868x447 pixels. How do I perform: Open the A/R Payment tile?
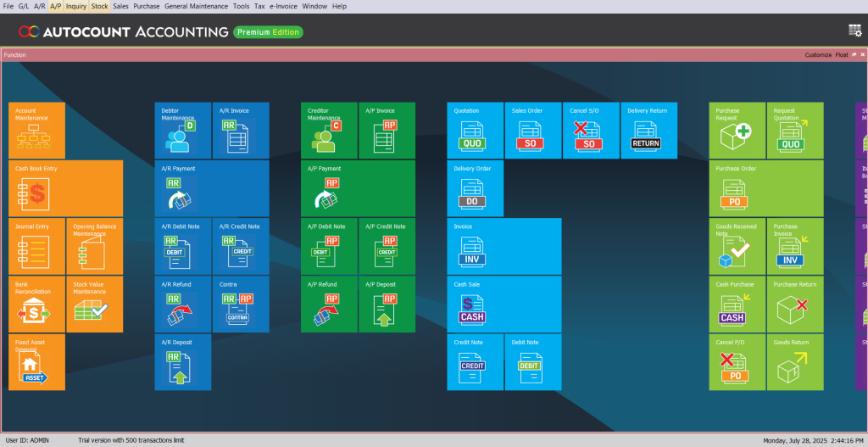212,188
